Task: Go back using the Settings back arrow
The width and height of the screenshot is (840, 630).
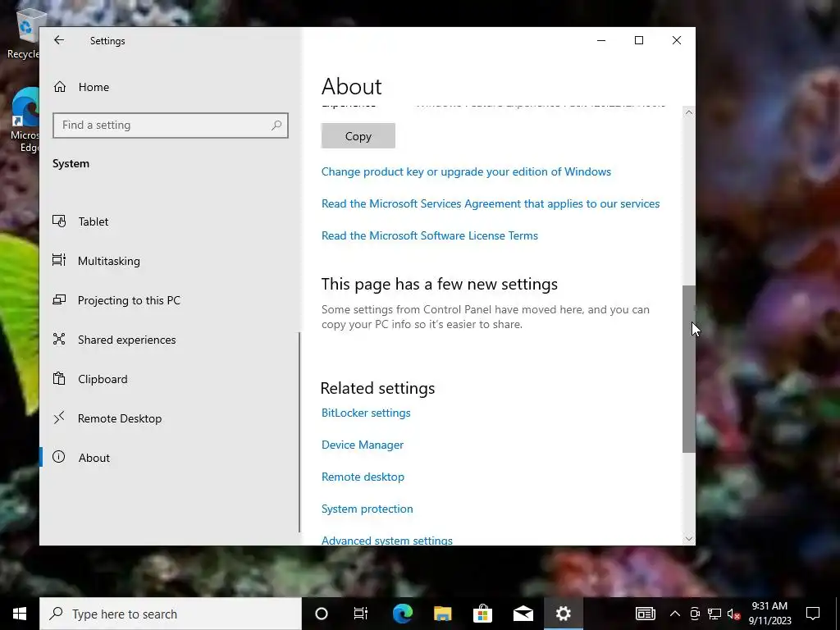Action: [x=59, y=40]
